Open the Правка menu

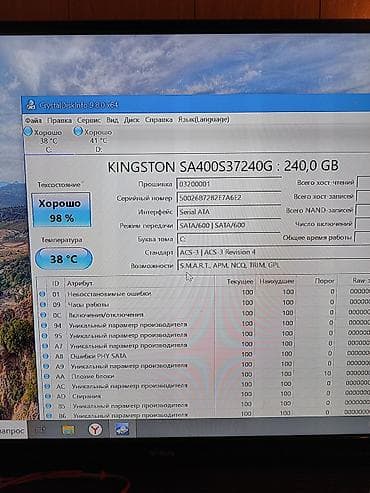point(59,120)
